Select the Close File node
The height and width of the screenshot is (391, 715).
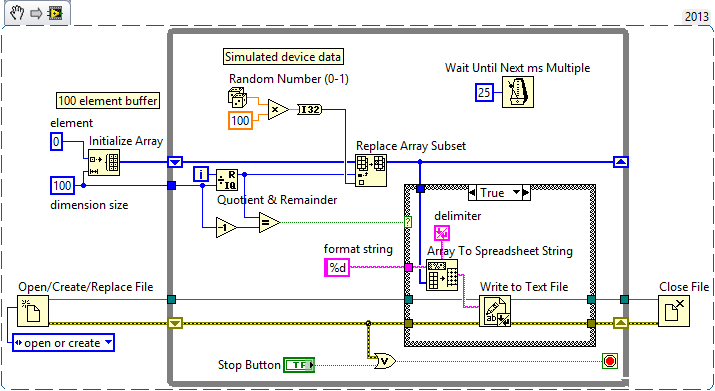[x=674, y=311]
